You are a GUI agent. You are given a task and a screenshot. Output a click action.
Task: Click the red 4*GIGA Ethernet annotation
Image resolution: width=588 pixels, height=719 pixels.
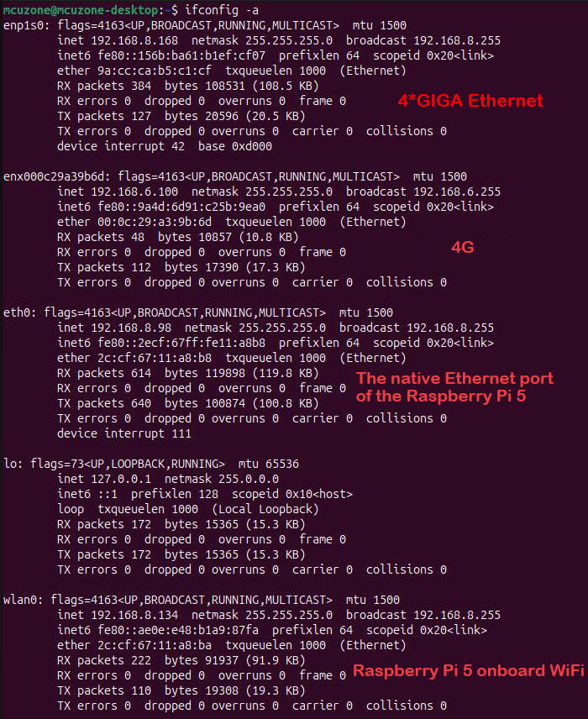(470, 101)
